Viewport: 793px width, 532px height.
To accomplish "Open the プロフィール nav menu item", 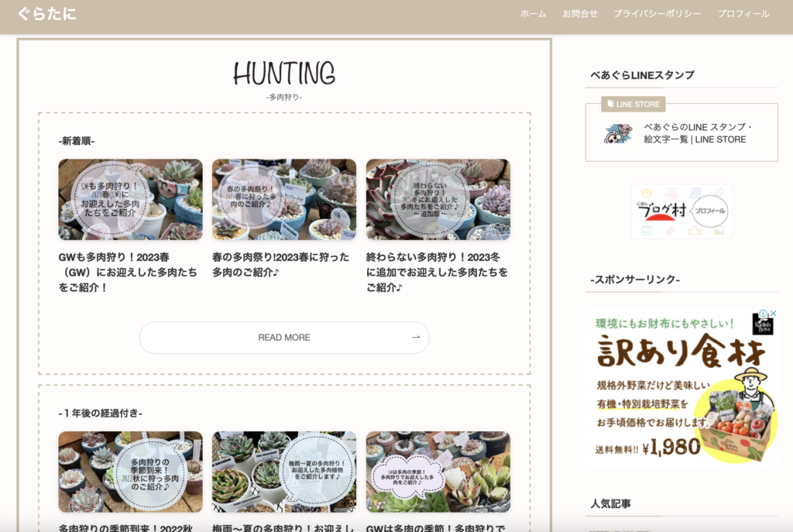I will point(743,14).
